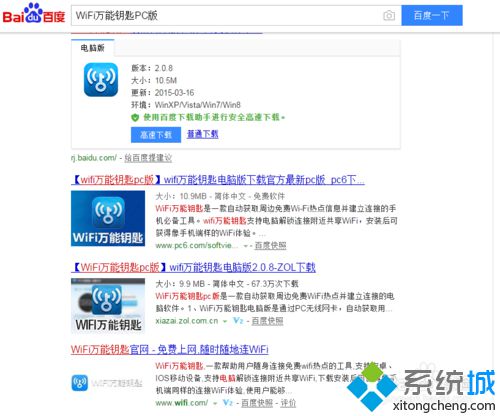Open the 普通下载 link
The height and width of the screenshot is (416, 500).
[202, 134]
